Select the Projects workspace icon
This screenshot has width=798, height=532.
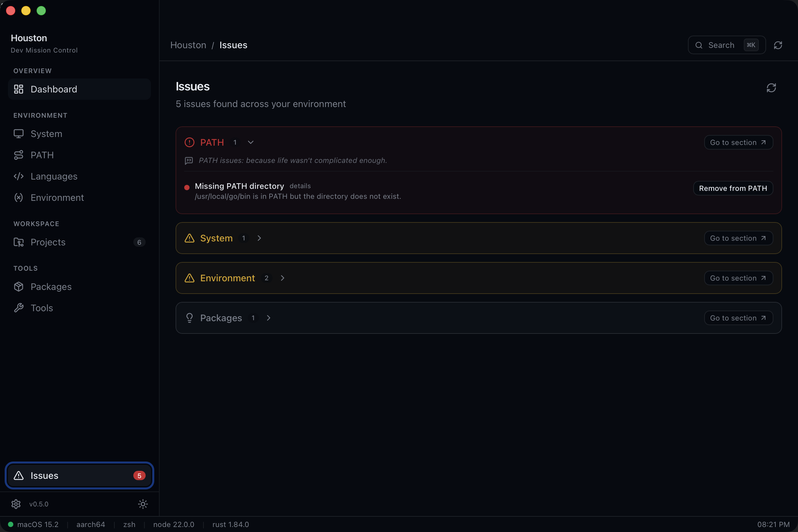click(x=18, y=242)
